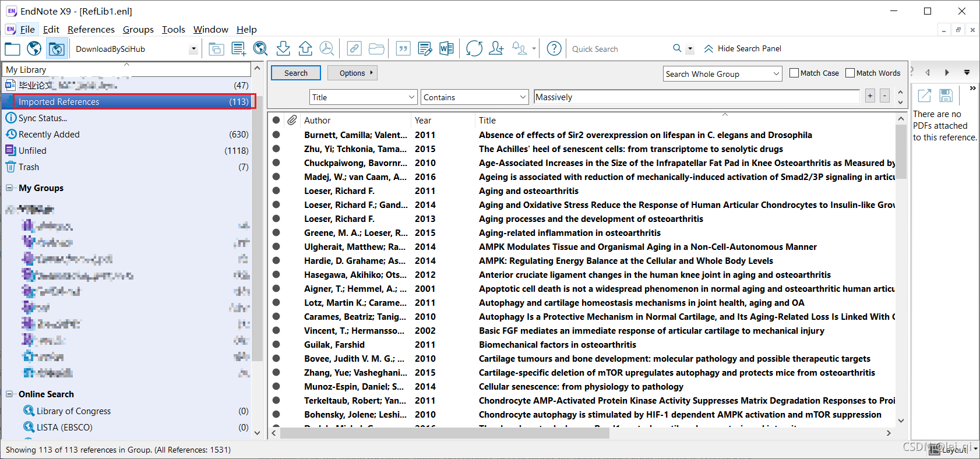
Task: Click the Open File folder icon
Action: [376, 49]
